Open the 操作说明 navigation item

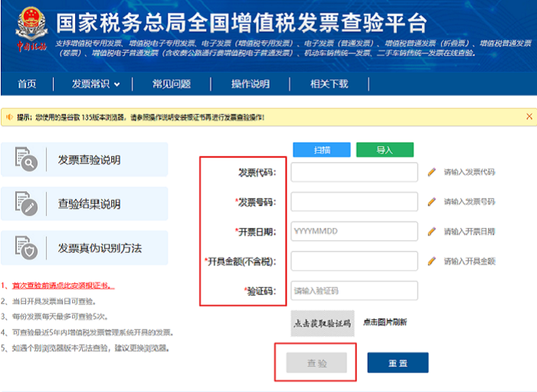[250, 84]
